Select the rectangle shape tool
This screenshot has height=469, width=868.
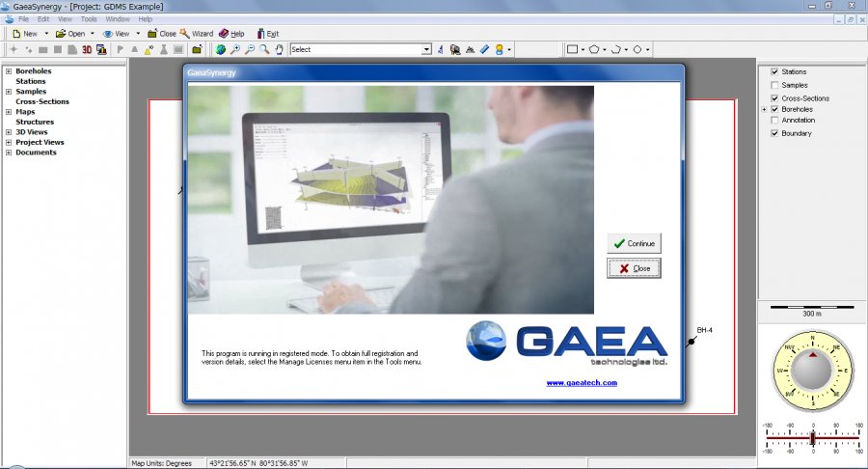(x=572, y=49)
